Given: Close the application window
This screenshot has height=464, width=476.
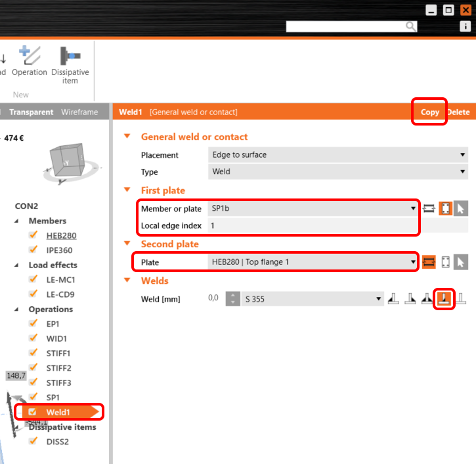Looking at the screenshot, I should tap(465, 10).
